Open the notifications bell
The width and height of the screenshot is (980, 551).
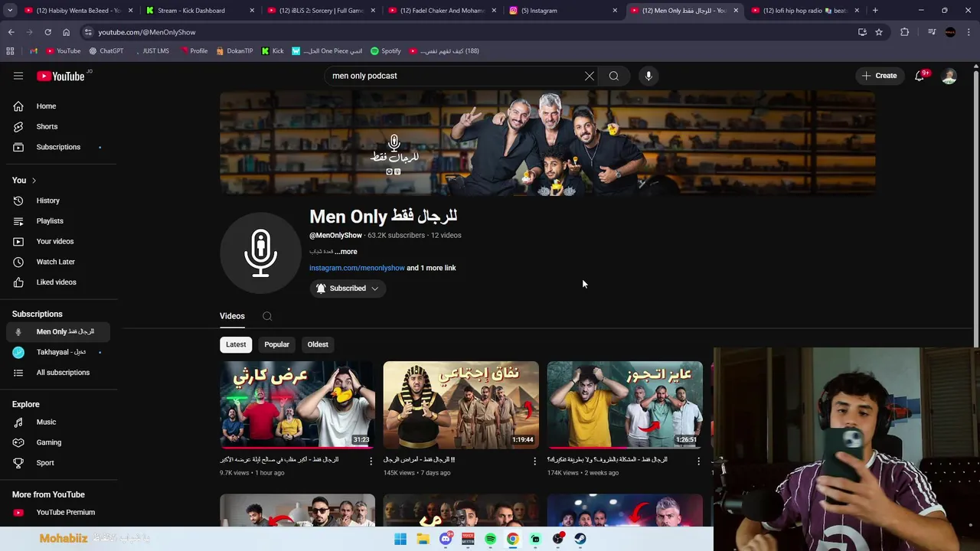pyautogui.click(x=920, y=76)
